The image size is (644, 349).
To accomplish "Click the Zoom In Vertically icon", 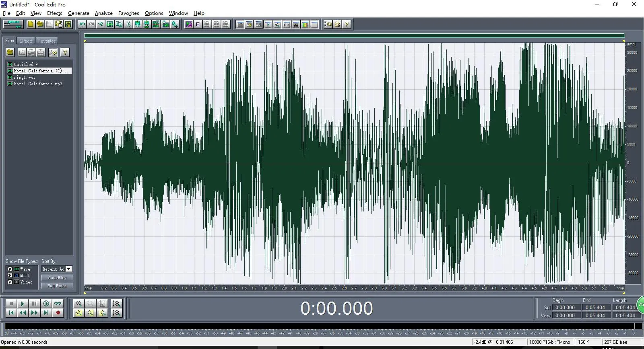I will (x=117, y=304).
